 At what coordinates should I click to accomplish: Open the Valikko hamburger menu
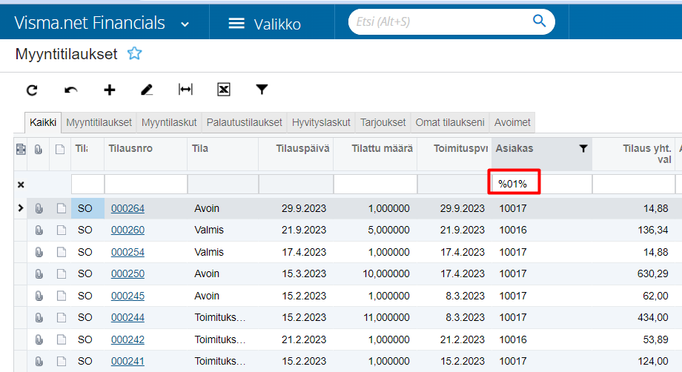[236, 23]
